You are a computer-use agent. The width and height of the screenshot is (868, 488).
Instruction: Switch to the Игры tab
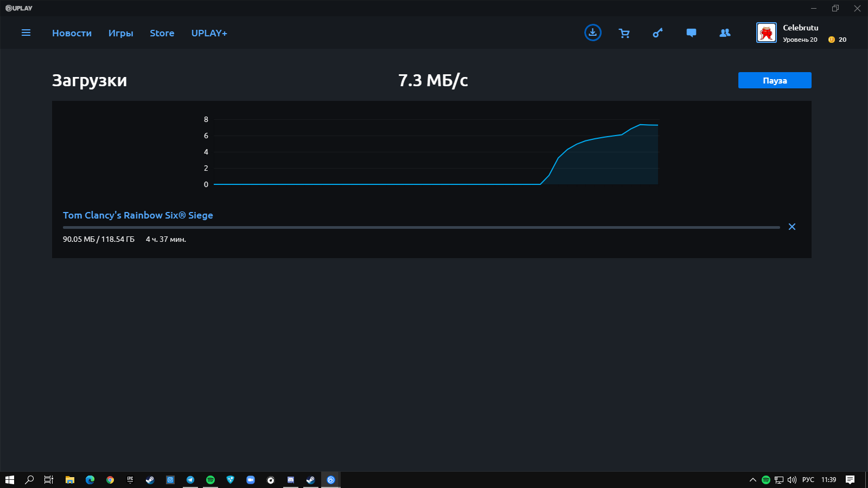pyautogui.click(x=120, y=33)
